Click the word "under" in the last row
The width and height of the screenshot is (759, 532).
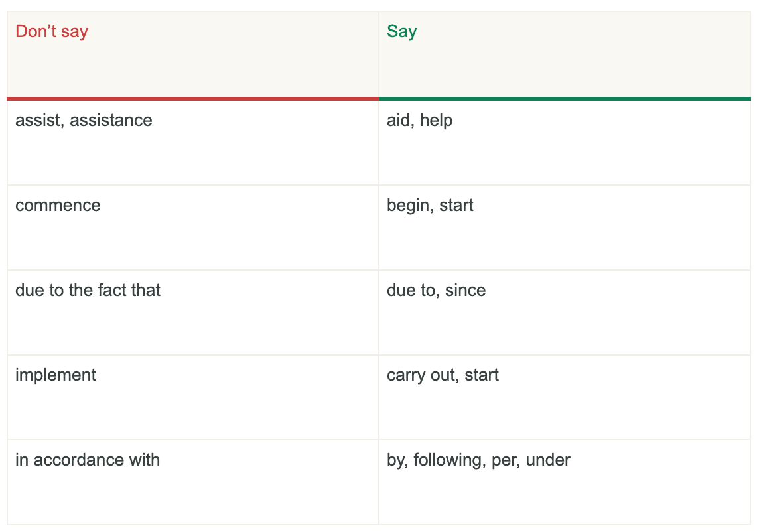tap(548, 460)
